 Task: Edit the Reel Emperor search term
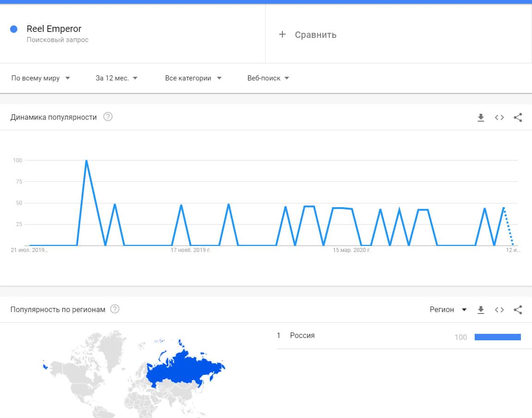(54, 29)
